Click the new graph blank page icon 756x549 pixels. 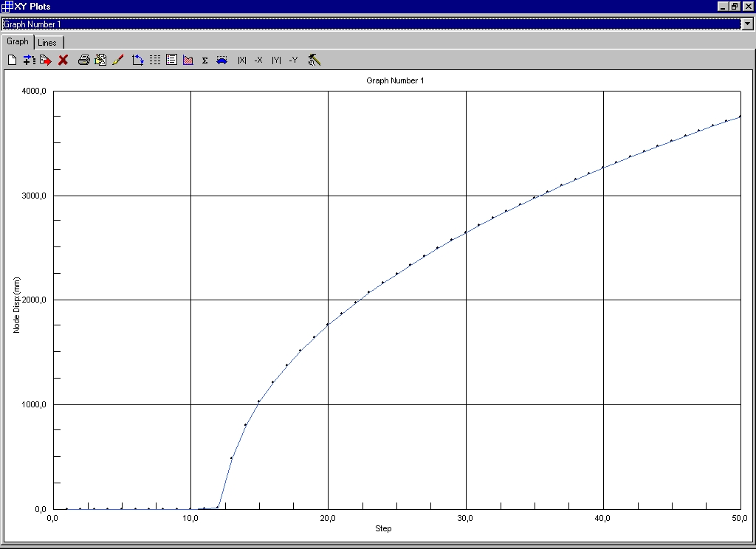point(13,60)
